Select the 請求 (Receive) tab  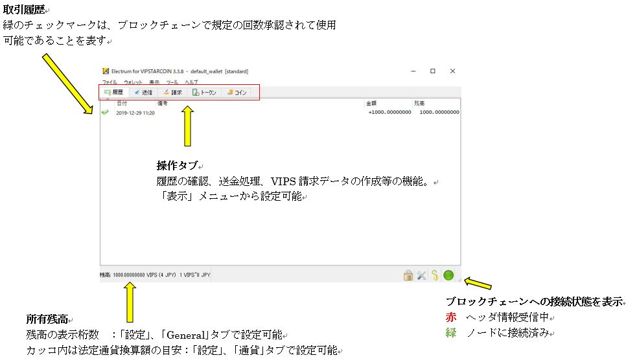coord(172,93)
